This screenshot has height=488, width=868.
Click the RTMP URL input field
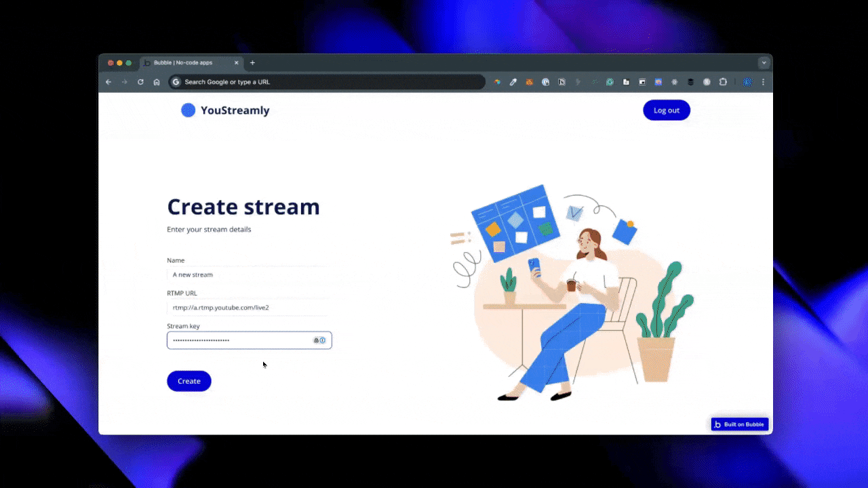point(250,307)
